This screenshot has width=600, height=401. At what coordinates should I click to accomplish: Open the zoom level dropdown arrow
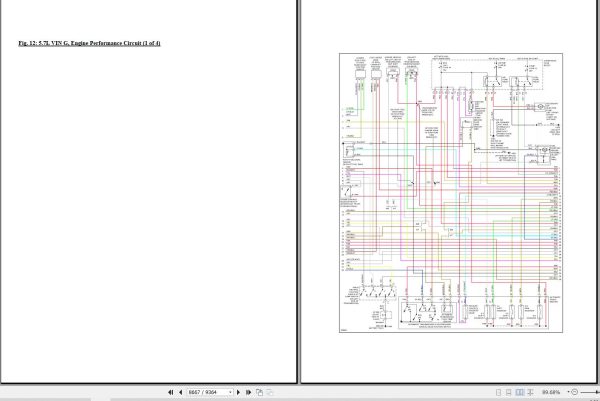click(568, 392)
